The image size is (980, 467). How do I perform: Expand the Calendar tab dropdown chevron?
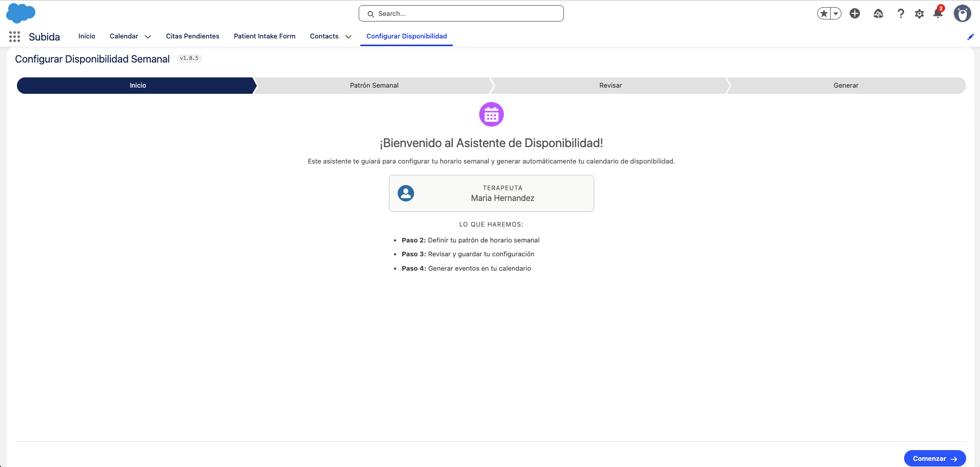click(148, 36)
